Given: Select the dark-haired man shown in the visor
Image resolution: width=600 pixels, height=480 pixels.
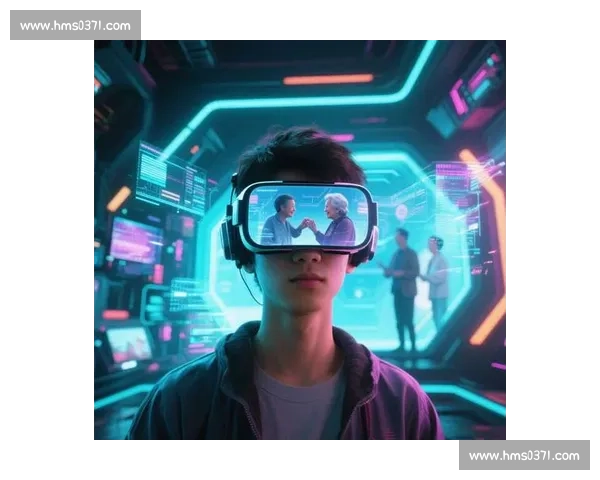Looking at the screenshot, I should tap(281, 220).
